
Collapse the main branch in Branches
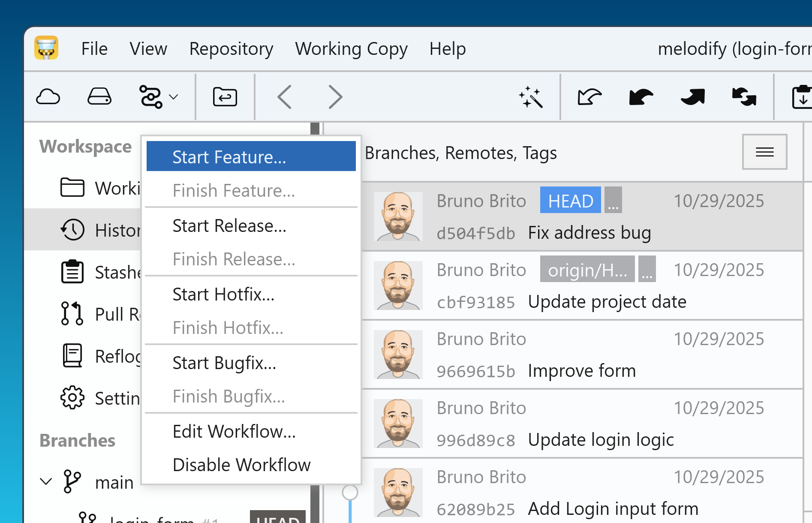46,481
